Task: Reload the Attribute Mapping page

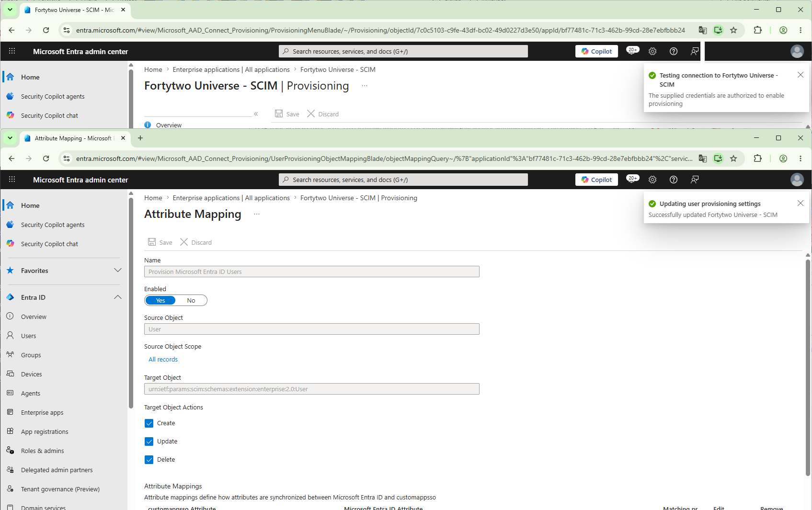Action: pos(46,159)
